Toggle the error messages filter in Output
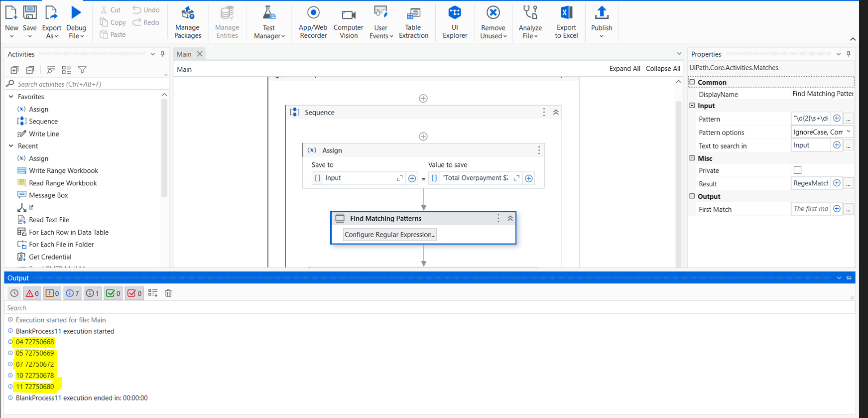 [32, 293]
